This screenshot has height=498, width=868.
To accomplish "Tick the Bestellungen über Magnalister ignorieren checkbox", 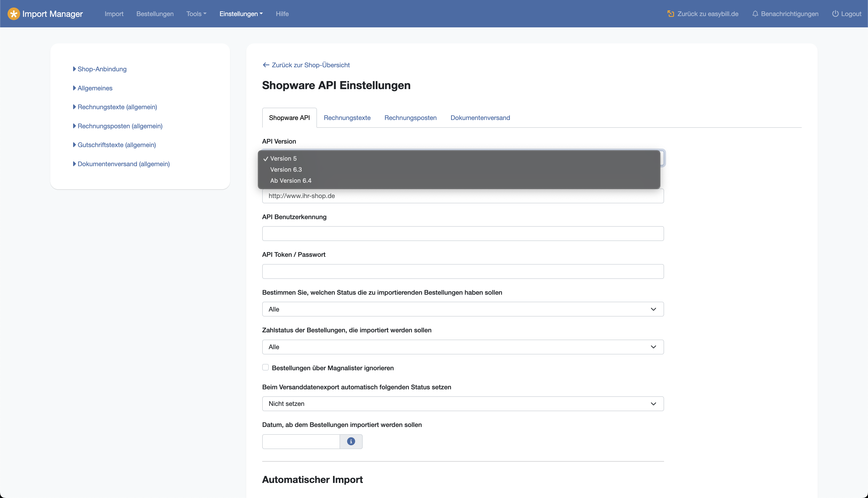I will click(x=265, y=367).
